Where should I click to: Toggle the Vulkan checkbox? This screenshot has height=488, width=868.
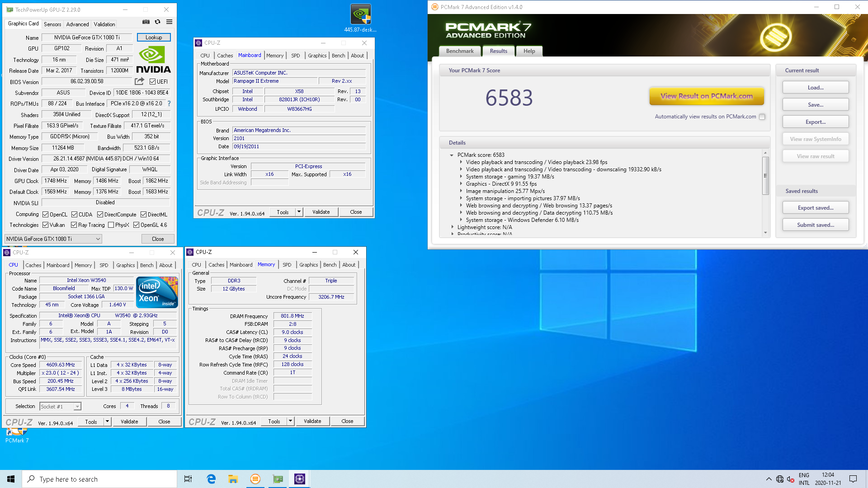click(45, 225)
